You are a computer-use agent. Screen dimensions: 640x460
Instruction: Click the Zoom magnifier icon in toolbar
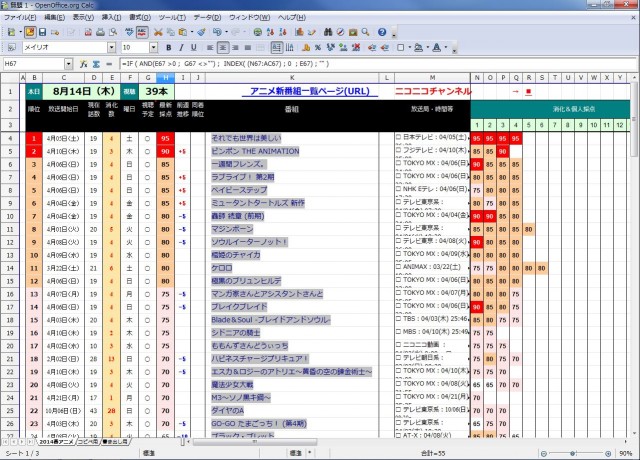click(365, 32)
